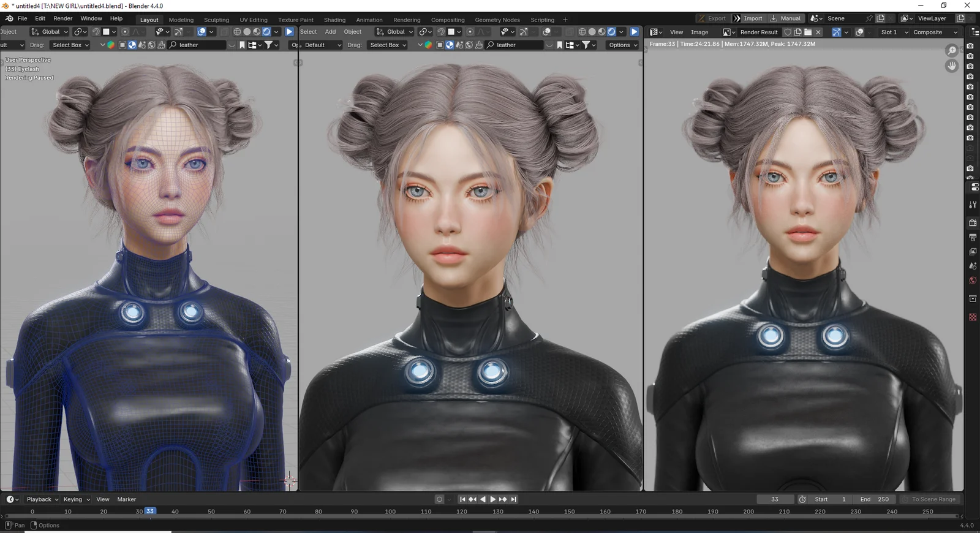Expand the Options dropdown
Viewport: 980px width, 533px height.
pos(623,45)
